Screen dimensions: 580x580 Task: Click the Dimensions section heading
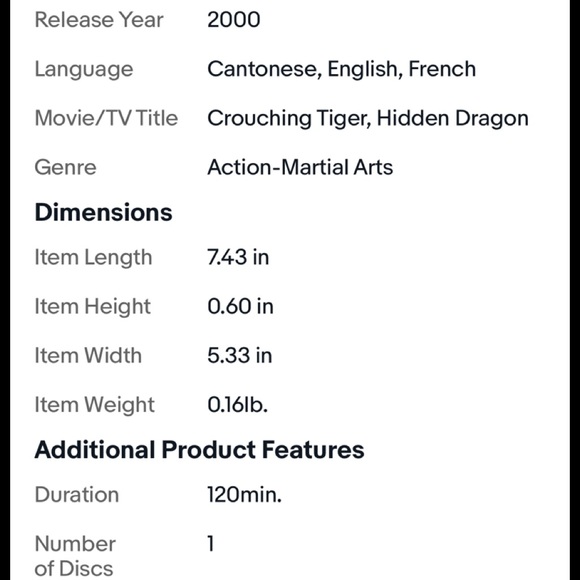click(x=104, y=212)
